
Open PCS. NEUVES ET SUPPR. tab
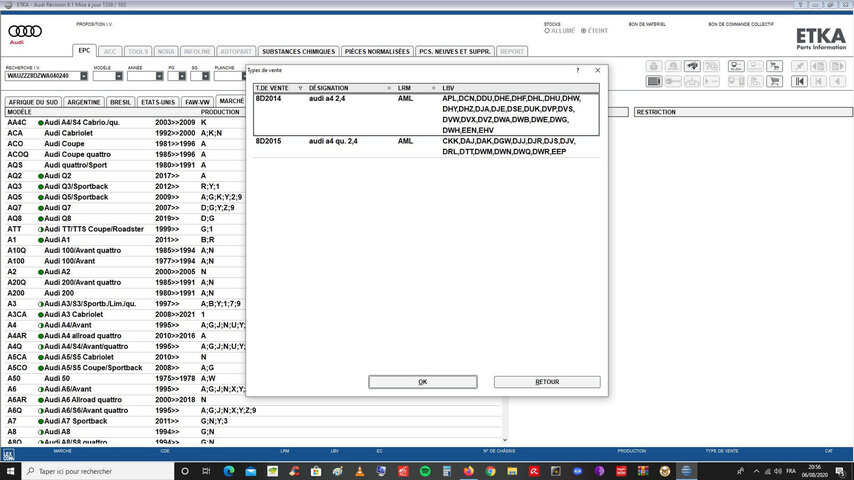click(x=455, y=52)
